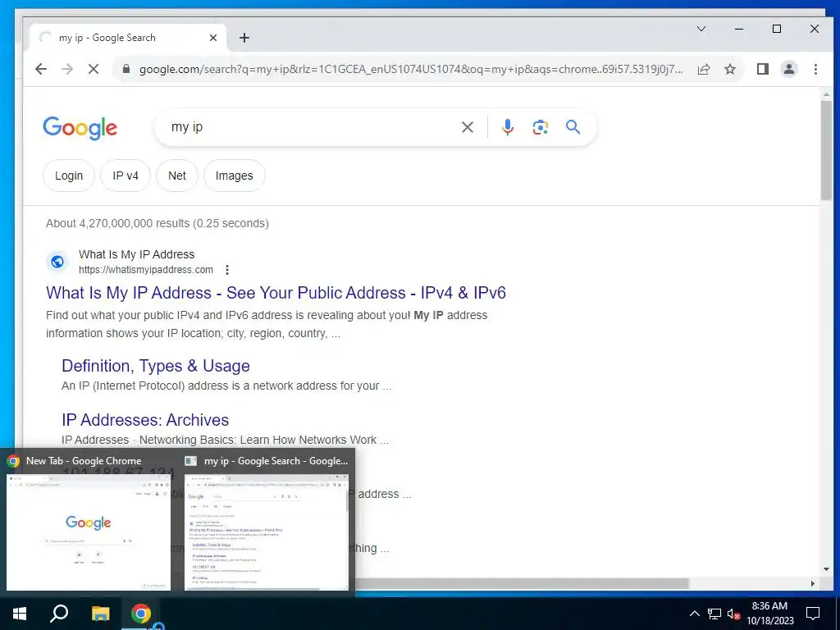The height and width of the screenshot is (630, 840).
Task: Click the What Is My IP Address favicon
Action: point(57,262)
